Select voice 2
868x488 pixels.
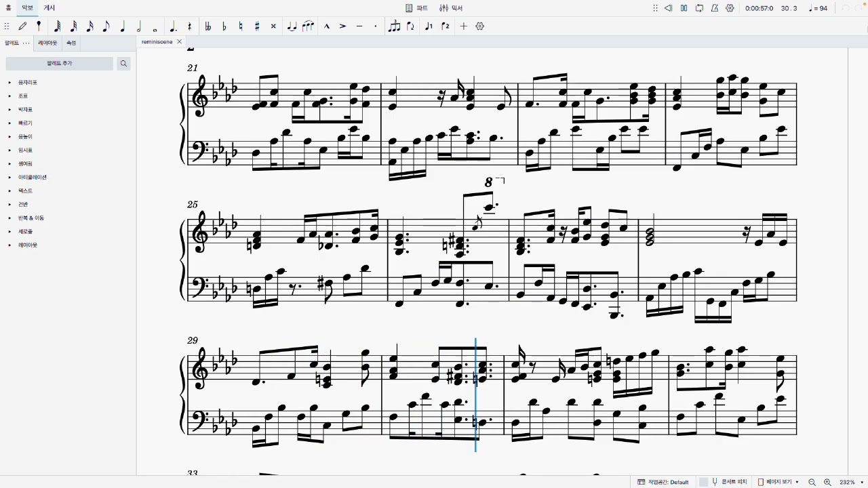(446, 26)
